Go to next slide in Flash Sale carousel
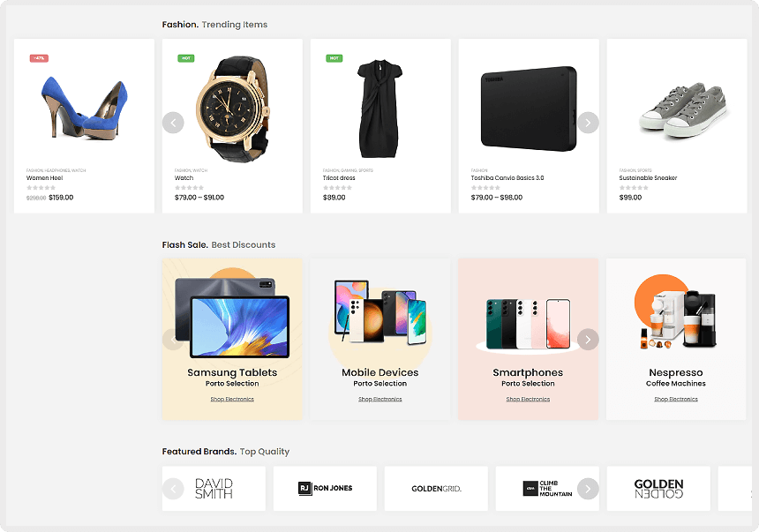This screenshot has width=759, height=532. coord(588,340)
